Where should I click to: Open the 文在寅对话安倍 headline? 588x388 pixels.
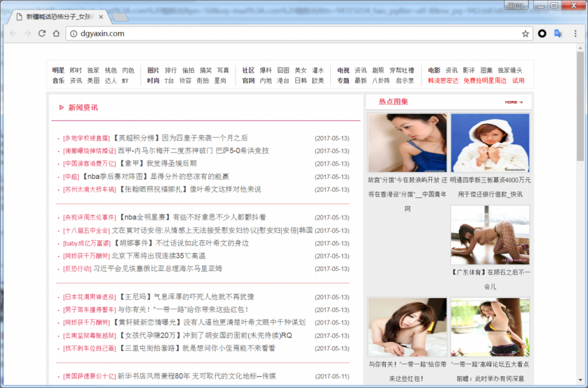pos(212,230)
